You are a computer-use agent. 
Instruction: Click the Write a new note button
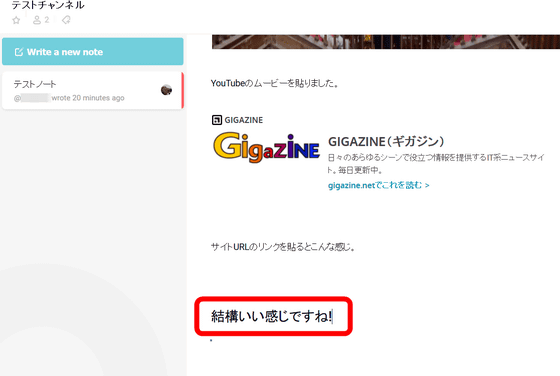(93, 52)
